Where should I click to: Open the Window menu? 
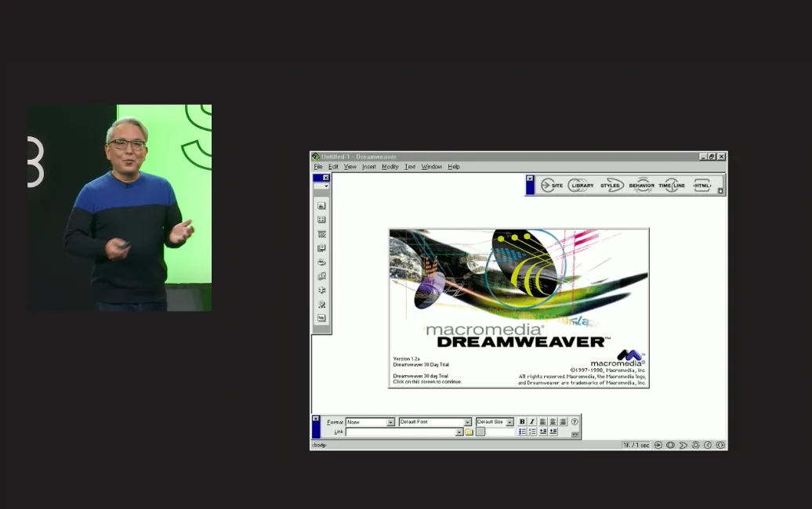point(431,167)
